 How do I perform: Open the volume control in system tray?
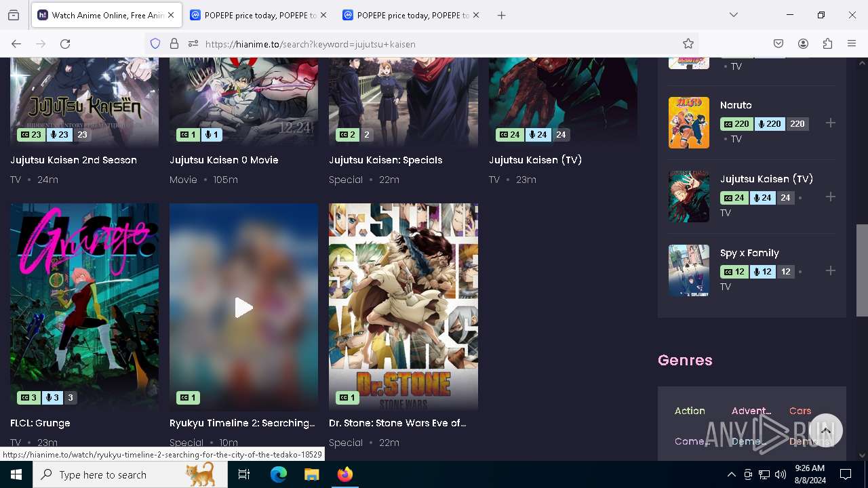click(781, 474)
